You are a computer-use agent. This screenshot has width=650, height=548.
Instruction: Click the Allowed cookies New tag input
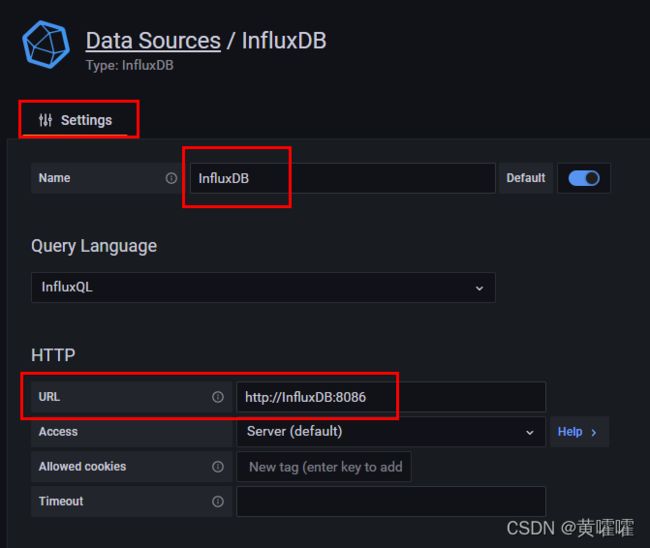click(x=324, y=467)
